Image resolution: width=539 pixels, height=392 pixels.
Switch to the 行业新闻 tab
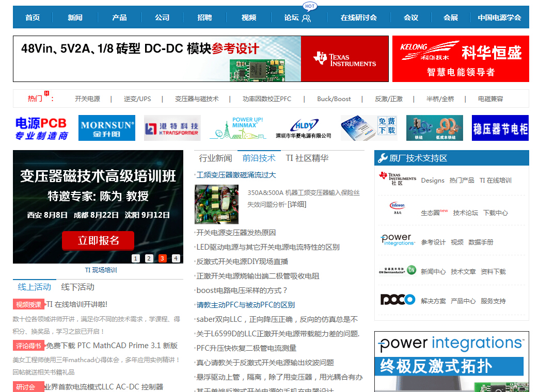click(x=215, y=158)
